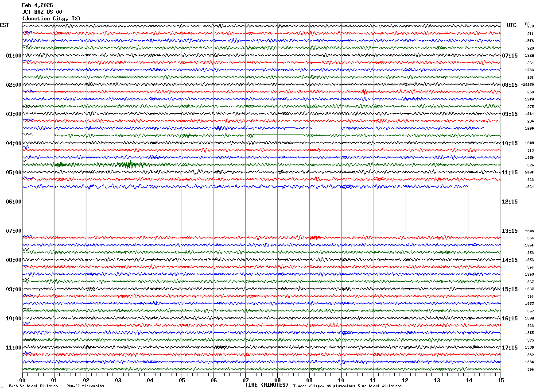This screenshot has width=536, height=392.
Task: Select minute 00 on the bottom axis
Action: [x=22, y=380]
